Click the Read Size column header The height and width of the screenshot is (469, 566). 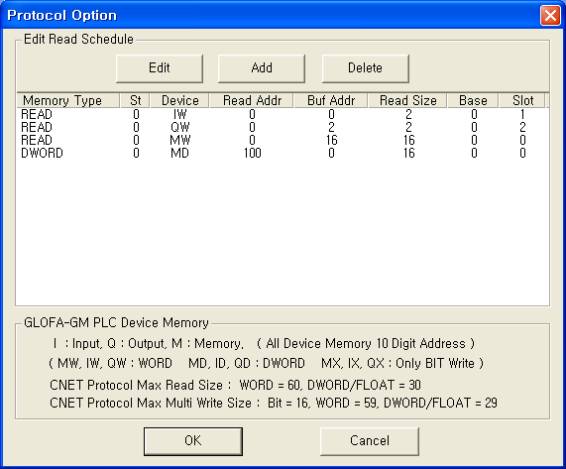(x=408, y=100)
